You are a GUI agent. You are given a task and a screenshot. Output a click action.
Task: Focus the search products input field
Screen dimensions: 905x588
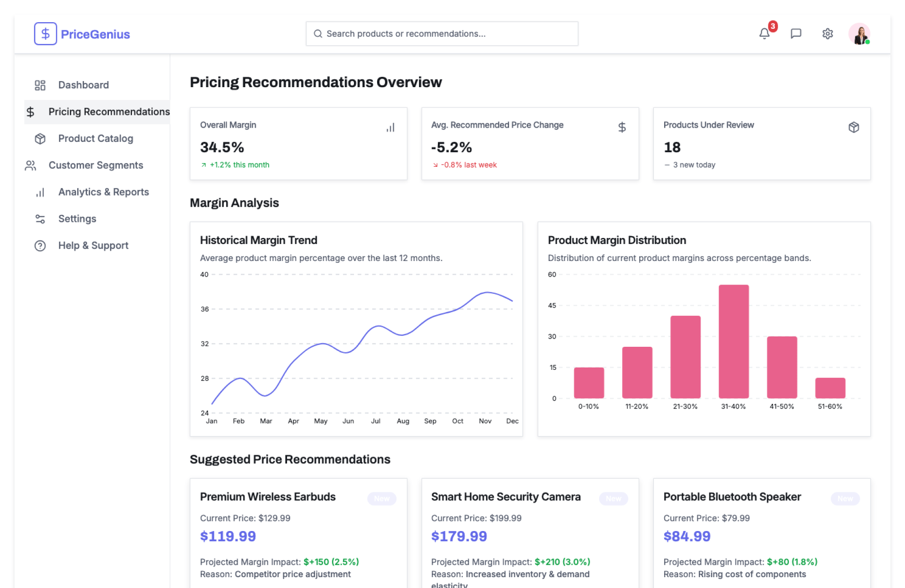pyautogui.click(x=442, y=33)
